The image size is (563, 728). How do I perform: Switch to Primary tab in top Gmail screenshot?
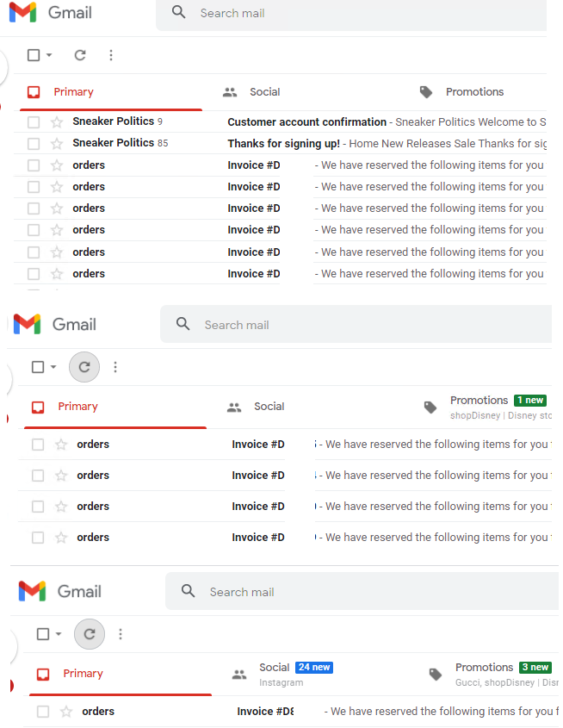[x=111, y=92]
